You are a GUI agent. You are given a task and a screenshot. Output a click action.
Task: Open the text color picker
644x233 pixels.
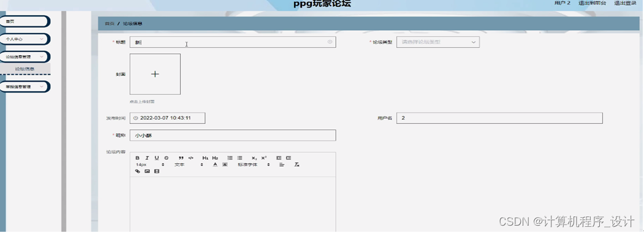point(215,165)
